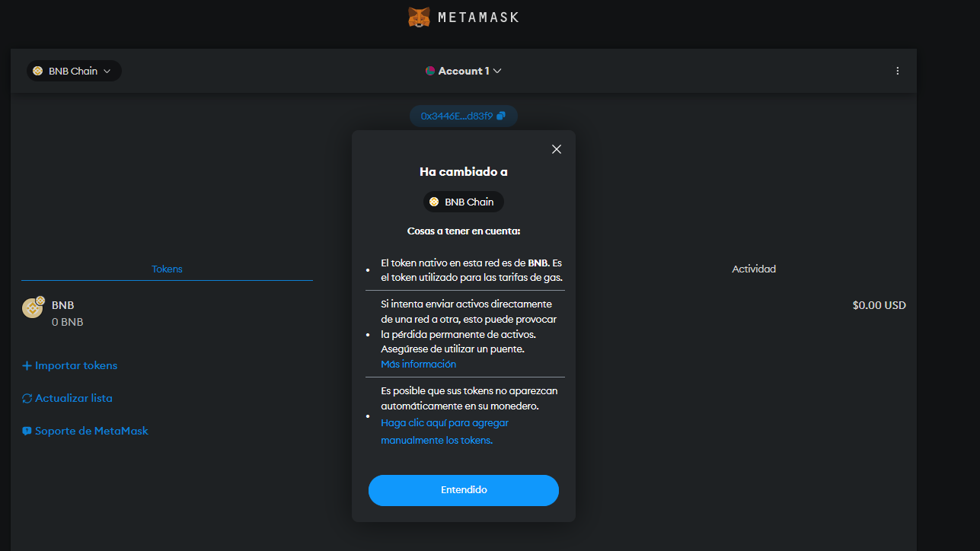Open the three-dot account options menu
The height and width of the screenshot is (551, 980).
897,71
